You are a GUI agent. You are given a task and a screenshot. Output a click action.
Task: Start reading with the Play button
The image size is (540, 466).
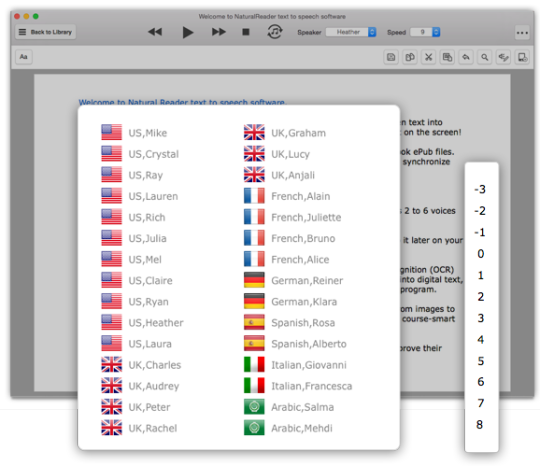188,32
